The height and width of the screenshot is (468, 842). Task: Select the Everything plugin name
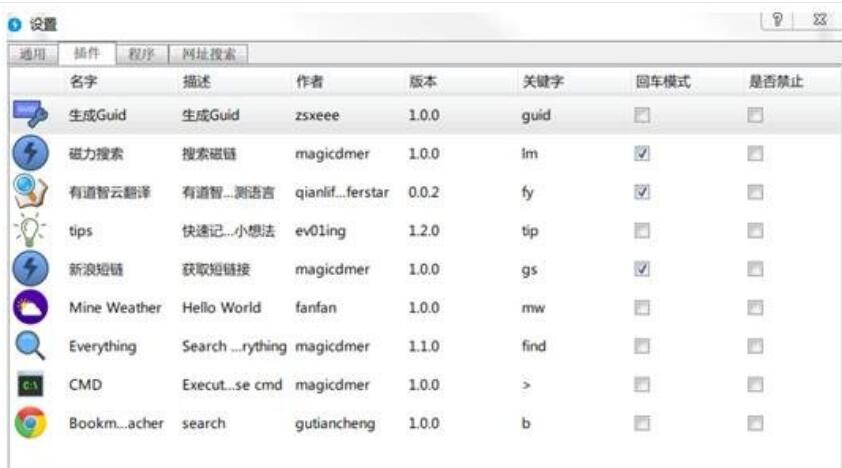pyautogui.click(x=103, y=346)
